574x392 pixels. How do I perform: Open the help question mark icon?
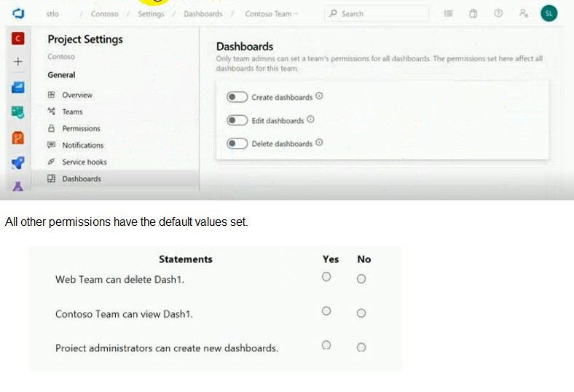click(x=498, y=14)
